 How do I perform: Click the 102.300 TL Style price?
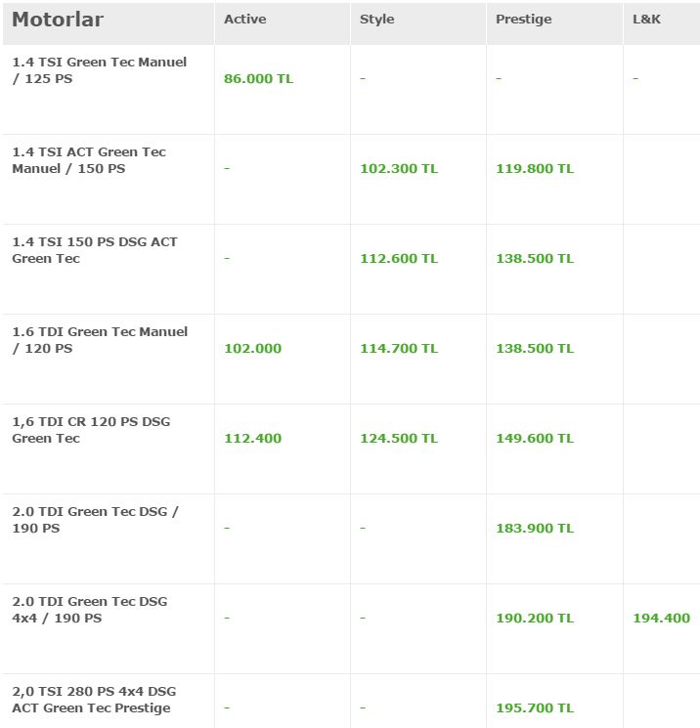pyautogui.click(x=399, y=169)
